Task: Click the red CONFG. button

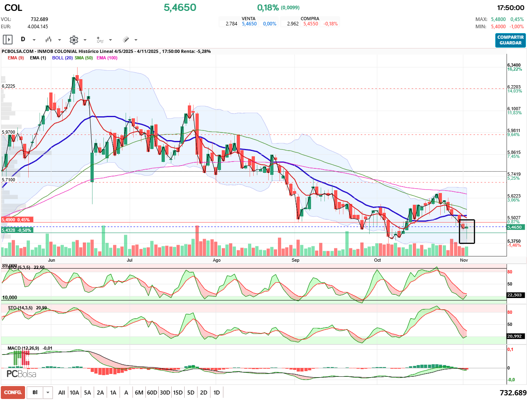Action: pyautogui.click(x=13, y=393)
